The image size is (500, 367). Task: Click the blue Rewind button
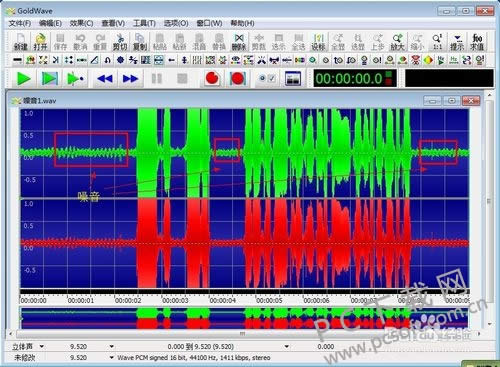coord(105,79)
